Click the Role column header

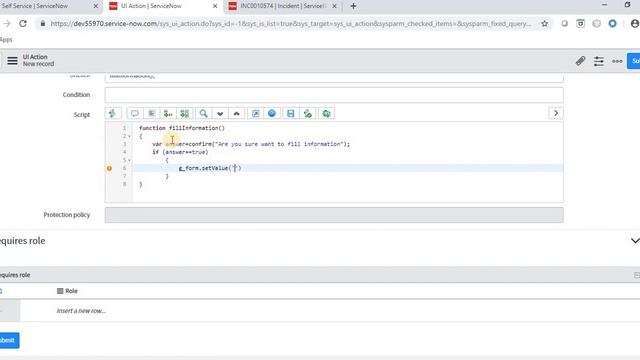click(x=71, y=291)
